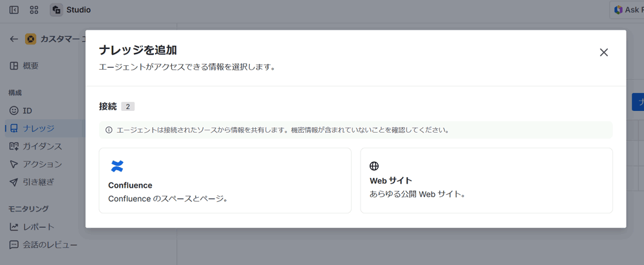Select ナレッジ in the sidebar
The image size is (644, 265).
point(44,128)
